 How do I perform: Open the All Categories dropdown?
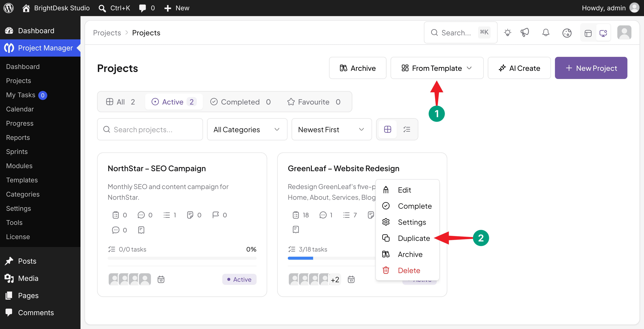[247, 129]
